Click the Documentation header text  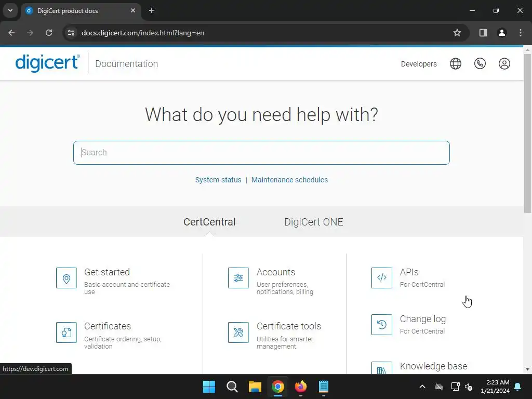tap(127, 64)
